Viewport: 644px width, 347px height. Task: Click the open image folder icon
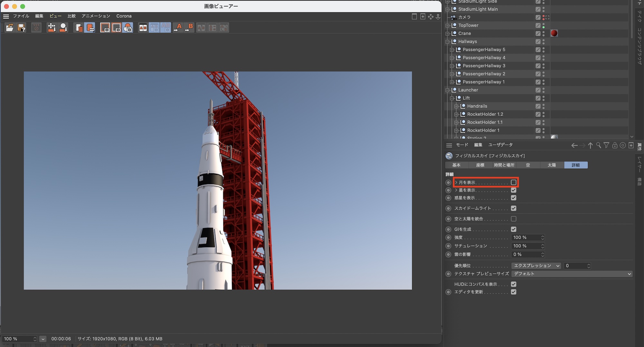pos(10,28)
